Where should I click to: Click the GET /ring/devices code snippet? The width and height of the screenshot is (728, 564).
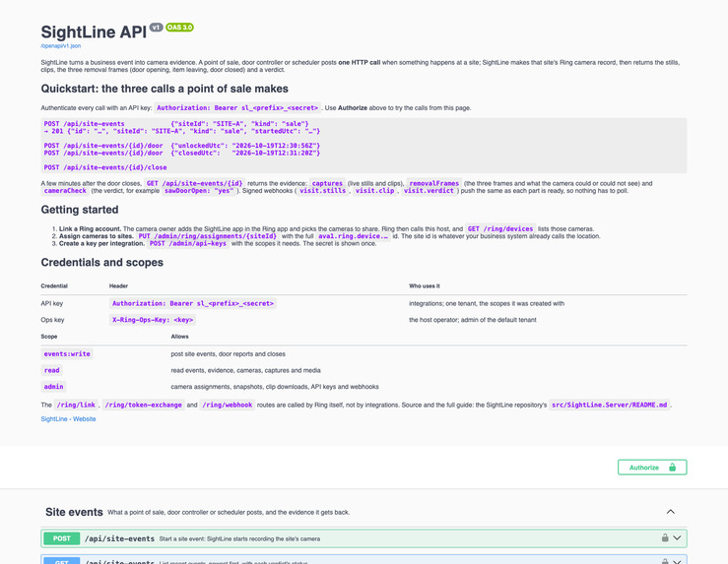[500, 228]
